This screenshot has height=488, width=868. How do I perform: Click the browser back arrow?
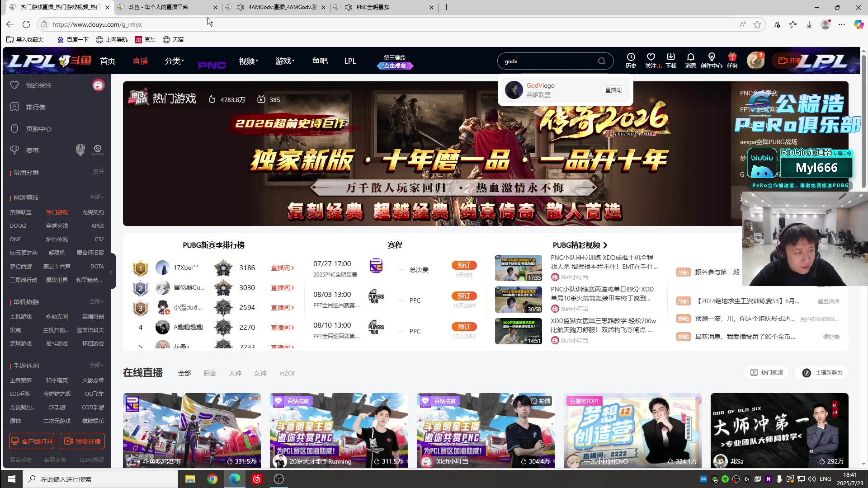coord(10,24)
